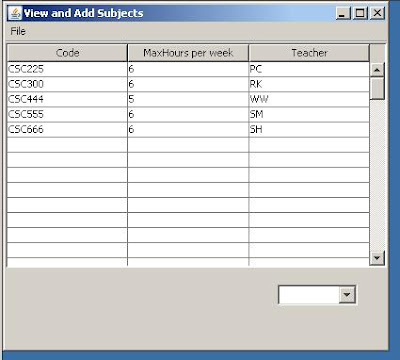Select teacher cell WW
The image size is (400, 360).
(309, 99)
